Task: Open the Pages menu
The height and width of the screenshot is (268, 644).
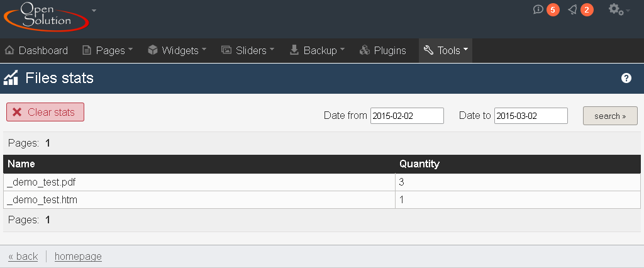Action: [108, 50]
